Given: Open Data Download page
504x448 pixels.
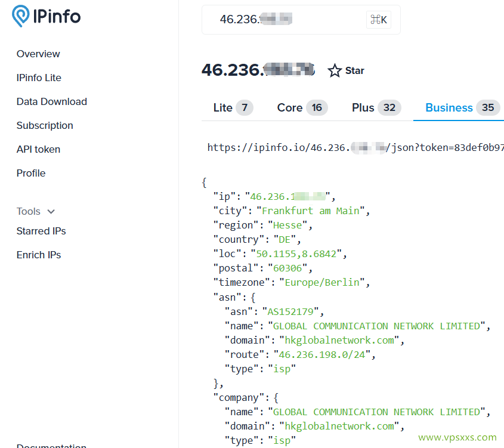Looking at the screenshot, I should tap(52, 101).
